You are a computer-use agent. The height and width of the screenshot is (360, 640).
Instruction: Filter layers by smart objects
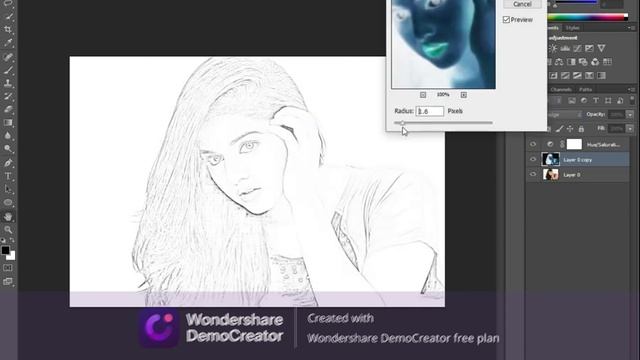click(620, 100)
